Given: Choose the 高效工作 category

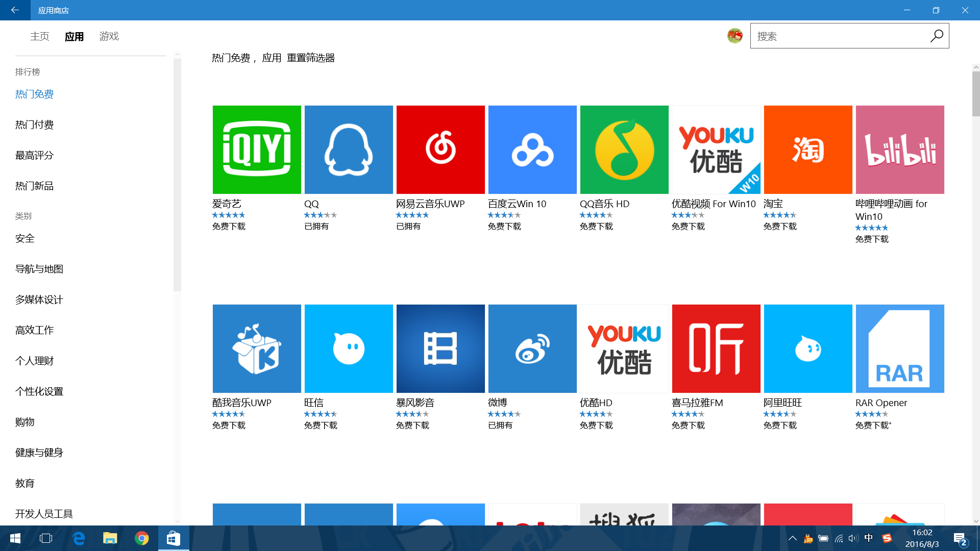Looking at the screenshot, I should pos(35,330).
